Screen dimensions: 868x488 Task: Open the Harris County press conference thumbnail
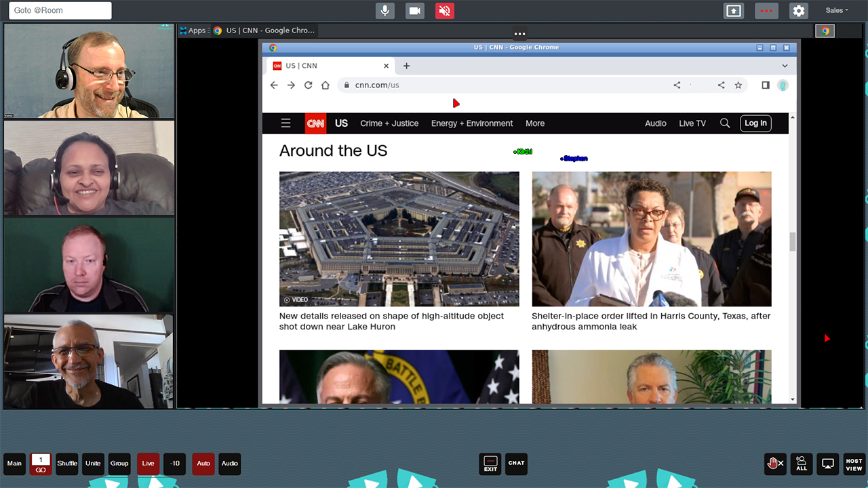tap(652, 239)
